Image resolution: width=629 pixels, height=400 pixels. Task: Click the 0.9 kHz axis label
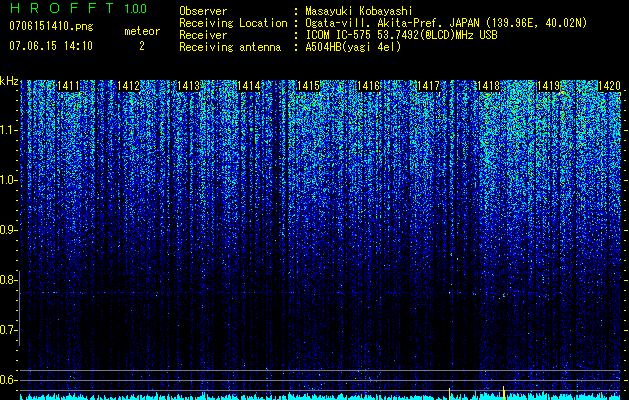click(x=7, y=230)
